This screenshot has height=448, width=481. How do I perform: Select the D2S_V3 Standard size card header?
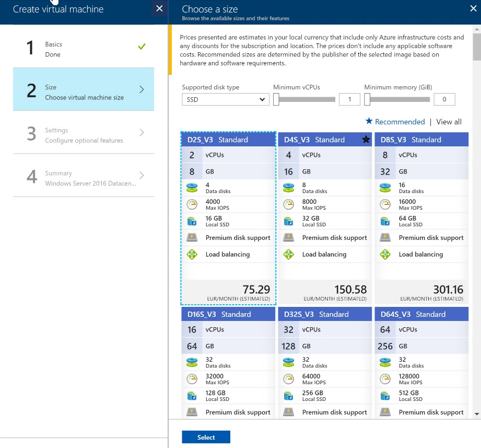(228, 140)
